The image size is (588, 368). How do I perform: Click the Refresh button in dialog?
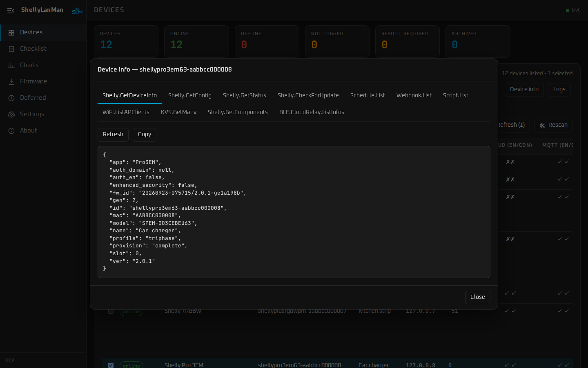[113, 135]
